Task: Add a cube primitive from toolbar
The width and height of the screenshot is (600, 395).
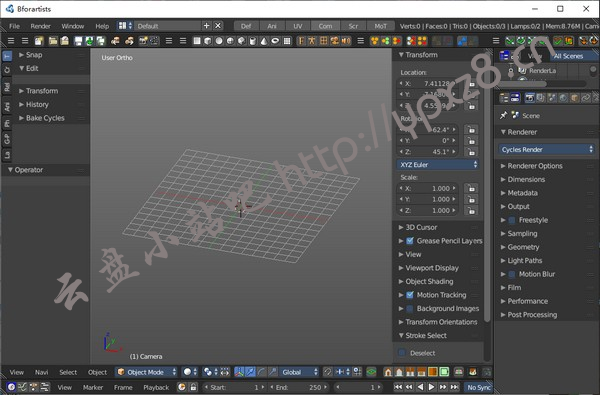Action: (x=208, y=41)
